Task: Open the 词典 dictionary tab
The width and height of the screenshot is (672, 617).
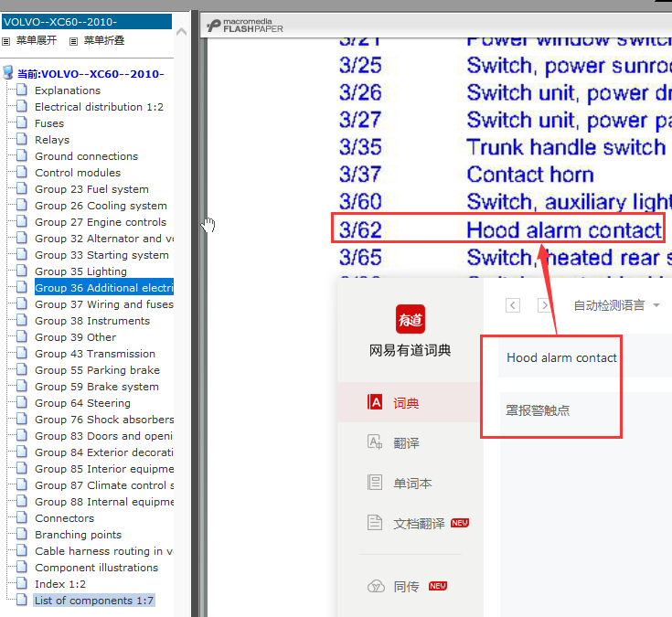Action: (411, 402)
